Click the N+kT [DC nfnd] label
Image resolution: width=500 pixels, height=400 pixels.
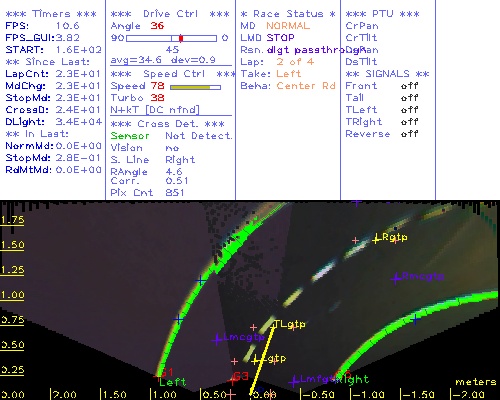155,110
